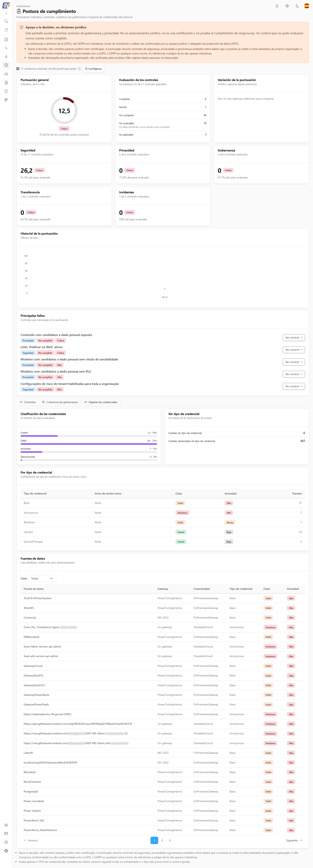Open the billing card sidebar icon
This screenshot has width=313, height=868.
6,833
